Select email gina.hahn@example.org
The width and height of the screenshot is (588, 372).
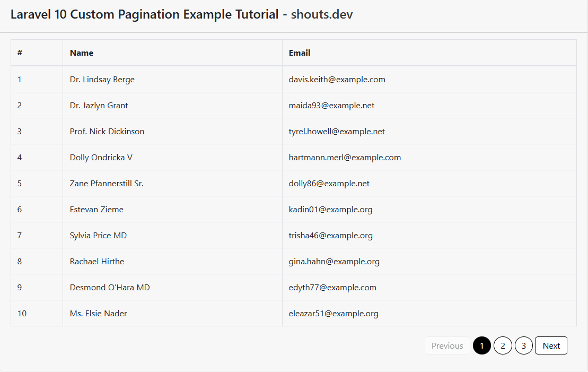334,261
